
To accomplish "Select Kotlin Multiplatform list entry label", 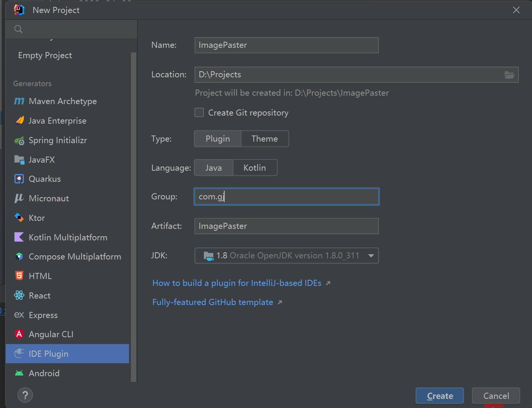I will (68, 237).
